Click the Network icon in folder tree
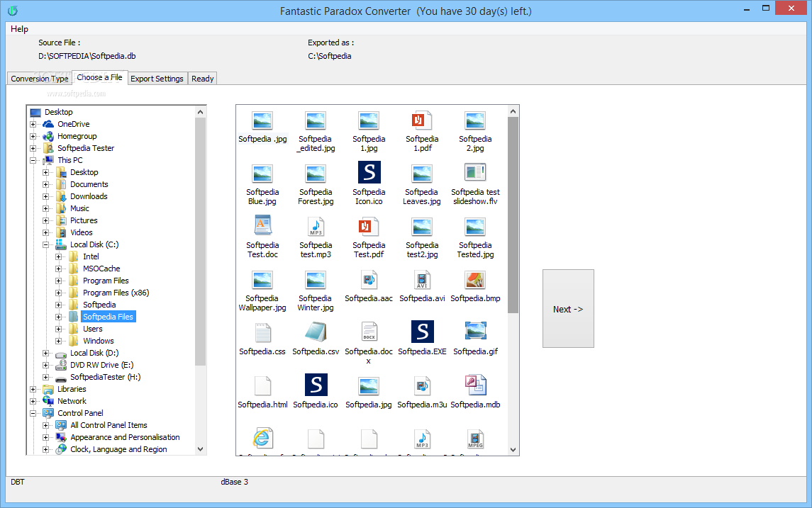The height and width of the screenshot is (508, 812). coord(48,401)
